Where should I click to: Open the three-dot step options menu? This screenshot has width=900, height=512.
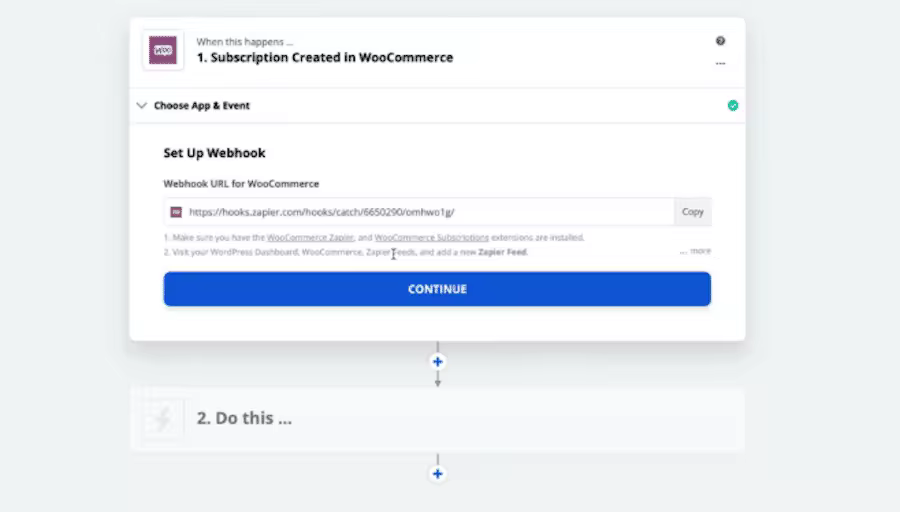720,63
